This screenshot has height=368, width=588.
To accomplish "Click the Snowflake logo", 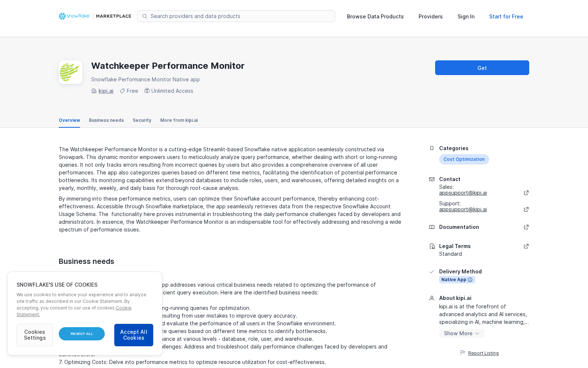I will [x=74, y=16].
